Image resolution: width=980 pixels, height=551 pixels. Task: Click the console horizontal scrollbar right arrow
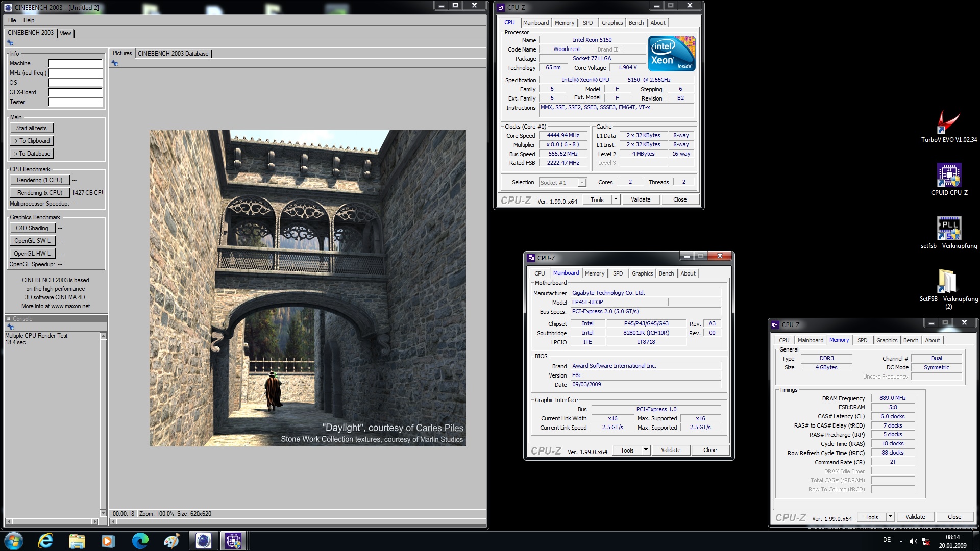(95, 522)
